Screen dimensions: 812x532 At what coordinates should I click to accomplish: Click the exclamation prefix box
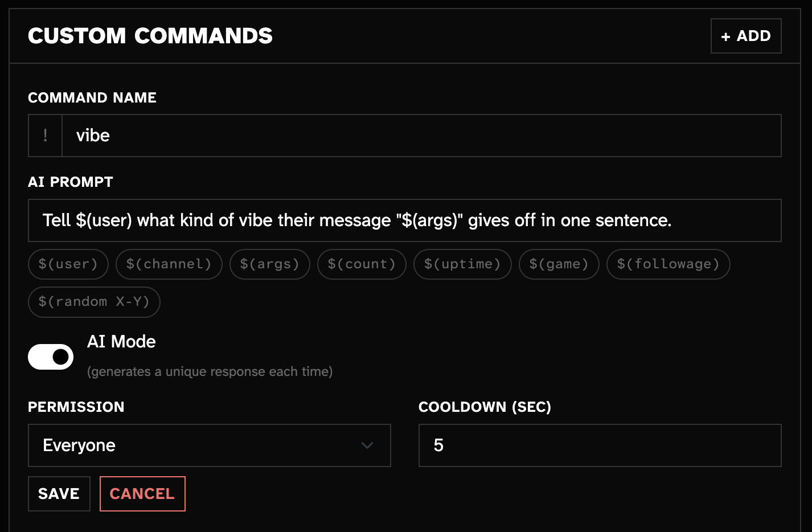[x=45, y=136]
